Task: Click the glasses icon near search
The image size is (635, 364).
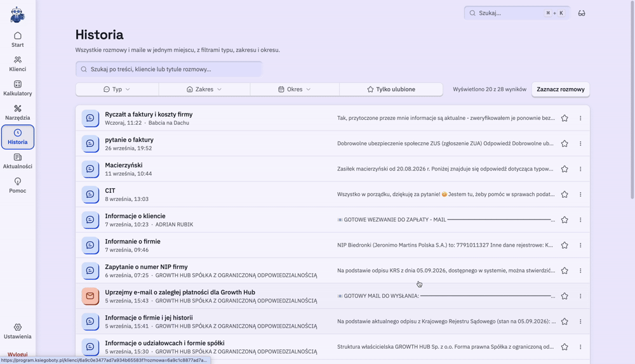Action: point(582,13)
